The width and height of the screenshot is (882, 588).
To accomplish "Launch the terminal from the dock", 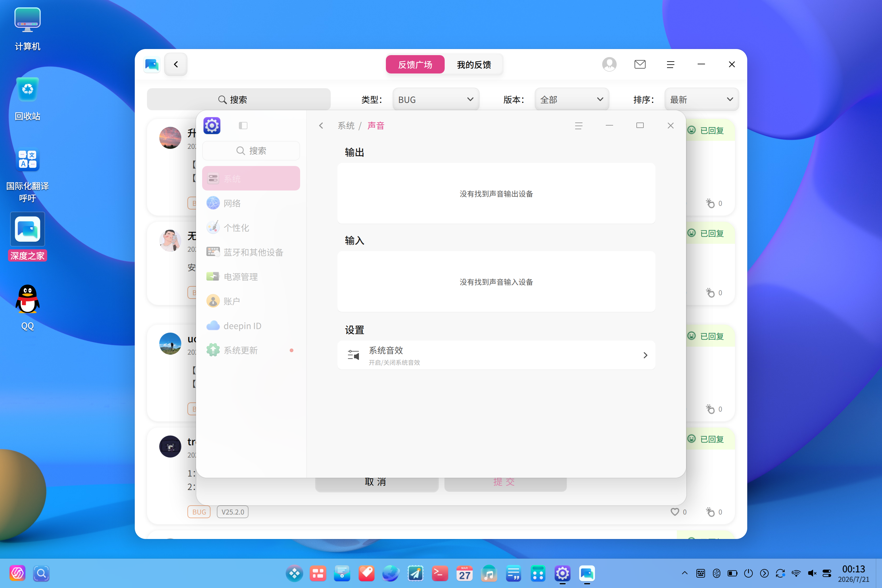I will pyautogui.click(x=439, y=573).
